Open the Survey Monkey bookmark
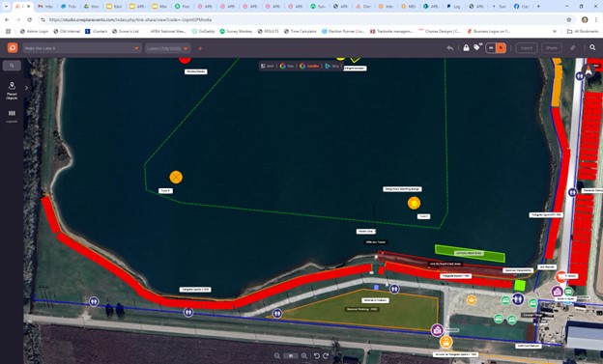This screenshot has width=603, height=364. [x=236, y=31]
